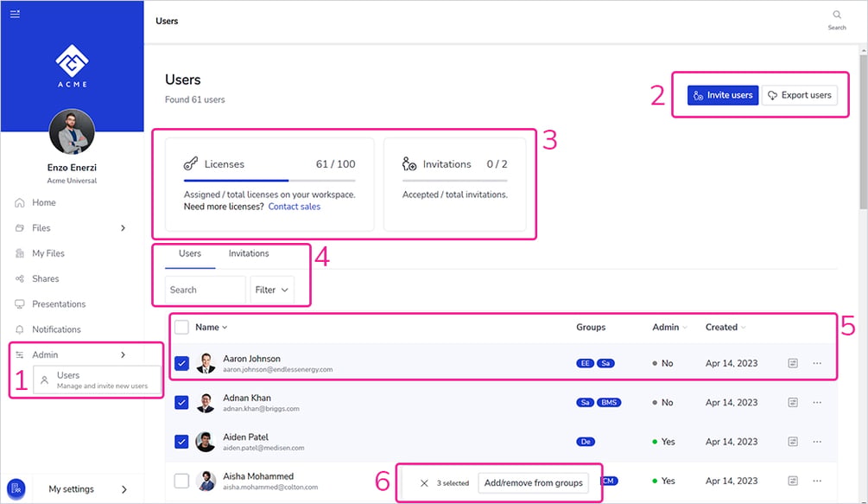Expand the Files submenu chevron
868x504 pixels.
[123, 228]
